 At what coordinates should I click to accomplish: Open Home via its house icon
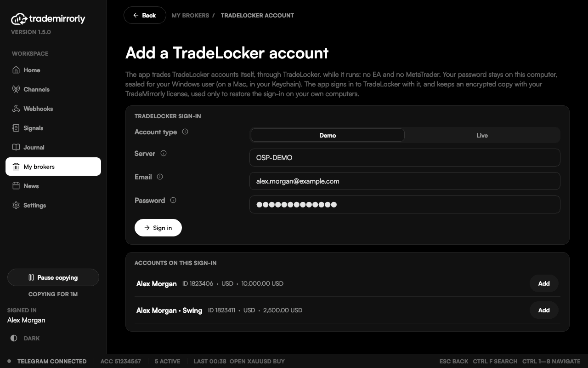pos(16,70)
